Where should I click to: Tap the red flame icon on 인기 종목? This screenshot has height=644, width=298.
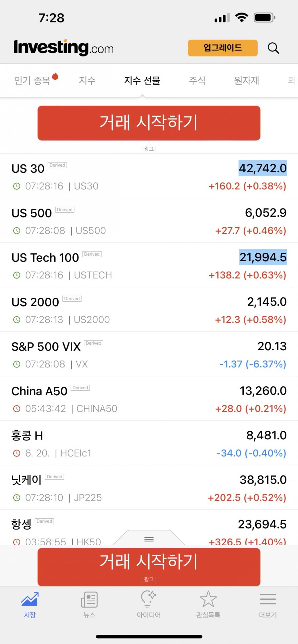(x=55, y=76)
